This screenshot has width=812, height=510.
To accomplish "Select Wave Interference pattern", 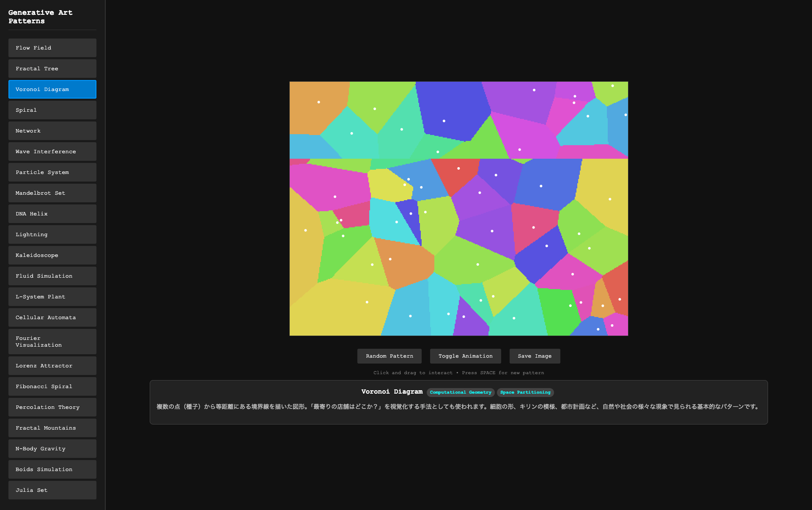I will click(52, 152).
